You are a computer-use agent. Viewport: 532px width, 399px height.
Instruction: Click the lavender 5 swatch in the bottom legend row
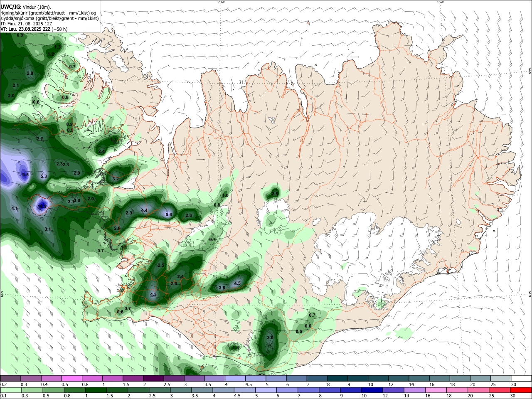(x=265, y=390)
